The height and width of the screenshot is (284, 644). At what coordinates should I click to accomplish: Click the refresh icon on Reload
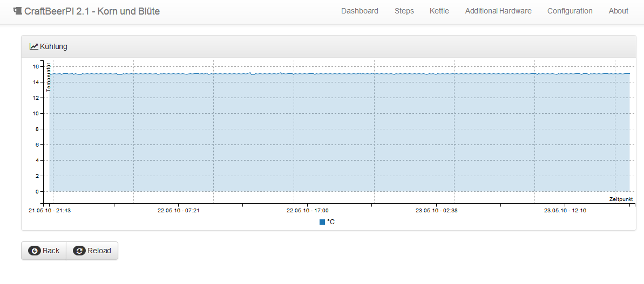(x=79, y=251)
